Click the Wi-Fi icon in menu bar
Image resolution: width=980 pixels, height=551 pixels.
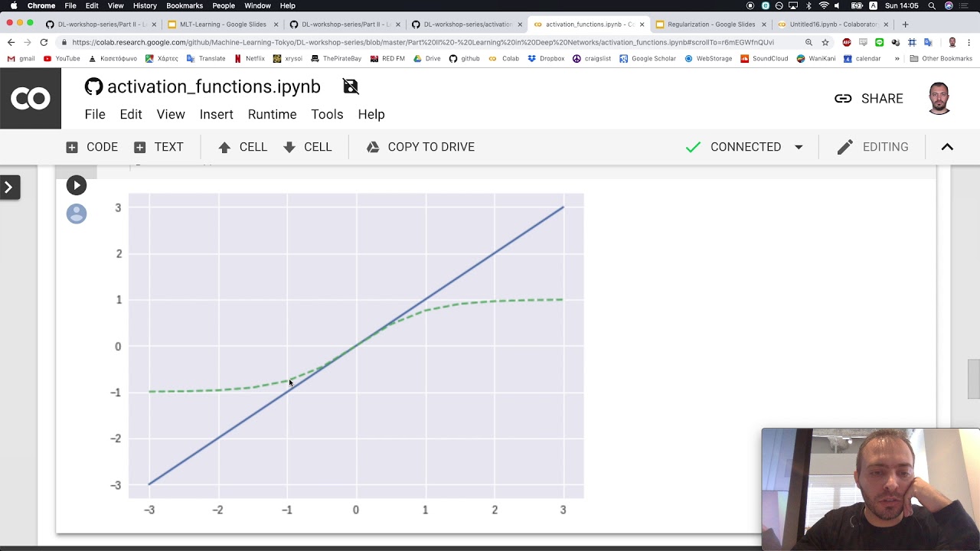coord(824,5)
